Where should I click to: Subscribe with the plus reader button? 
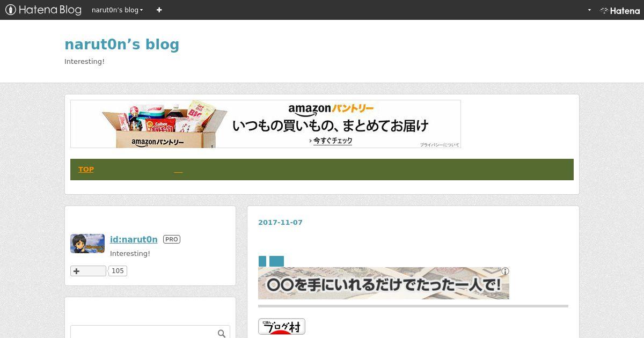coord(88,271)
